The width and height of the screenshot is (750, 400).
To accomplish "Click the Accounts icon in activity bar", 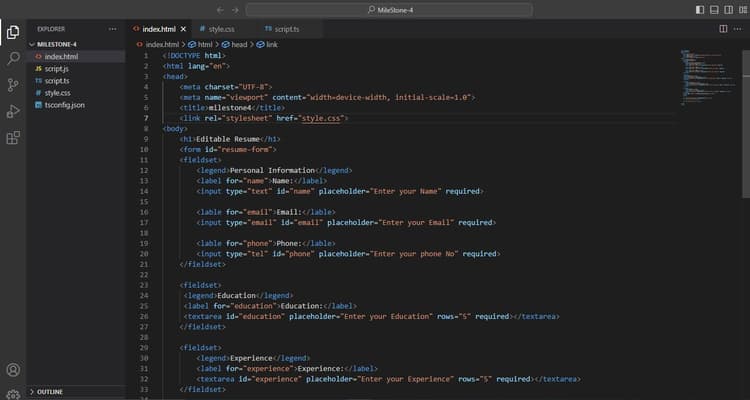I will 13,370.
